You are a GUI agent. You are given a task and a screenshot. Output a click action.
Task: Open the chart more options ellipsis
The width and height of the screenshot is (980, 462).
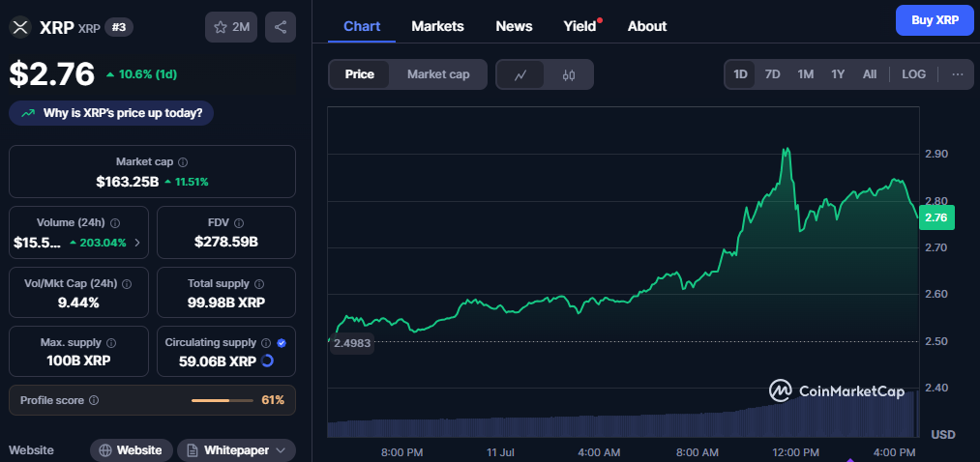click(x=958, y=74)
